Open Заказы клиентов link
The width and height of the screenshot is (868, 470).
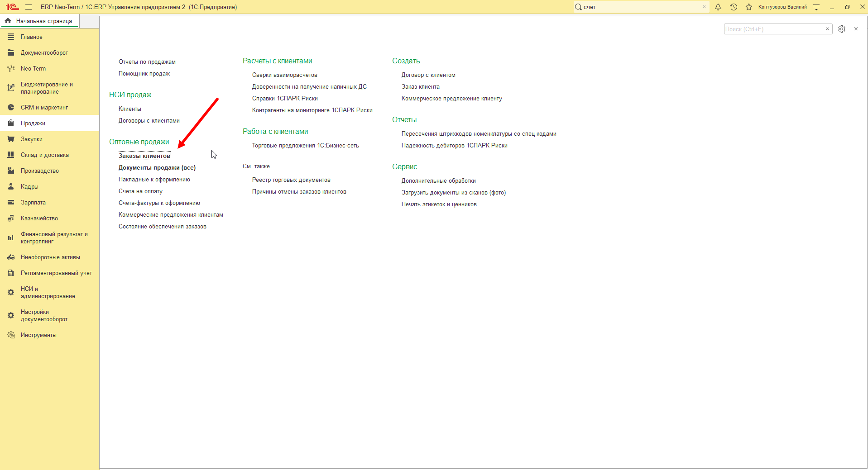tap(144, 156)
